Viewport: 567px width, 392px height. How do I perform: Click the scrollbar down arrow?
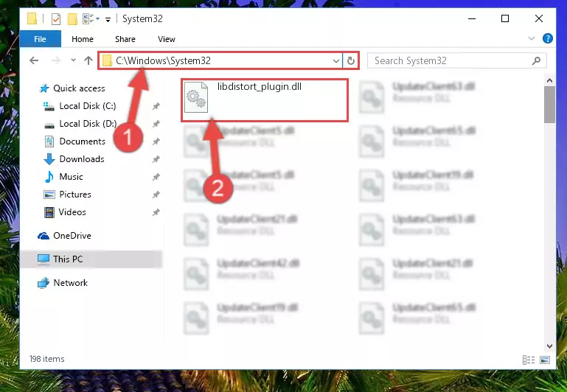point(549,346)
